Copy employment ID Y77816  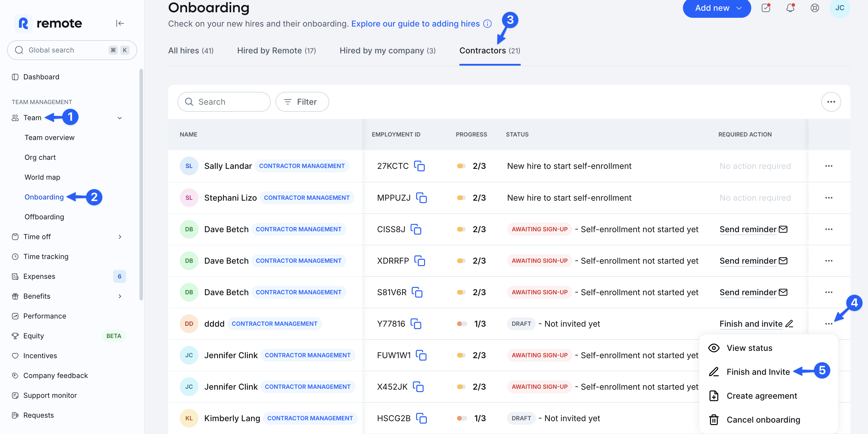point(416,323)
